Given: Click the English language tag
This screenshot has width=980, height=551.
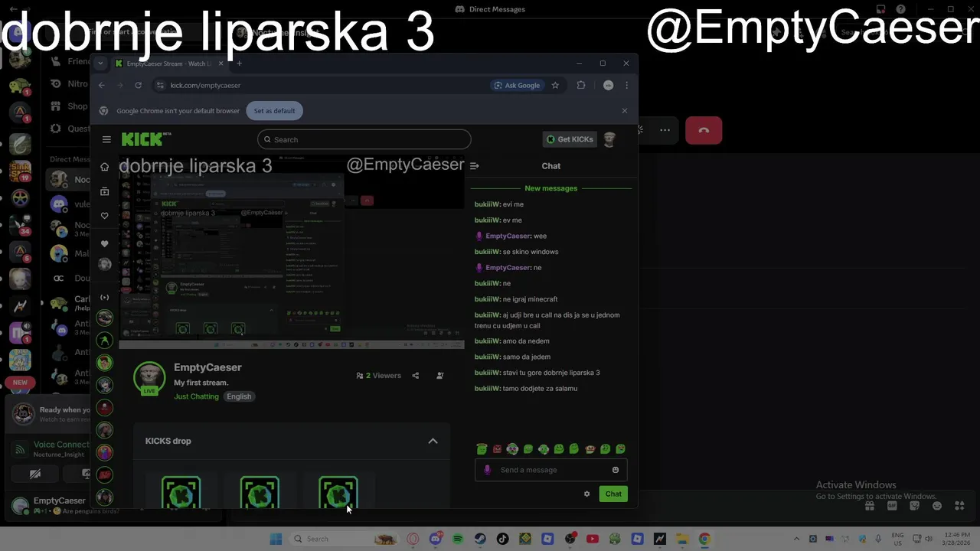Looking at the screenshot, I should (239, 396).
